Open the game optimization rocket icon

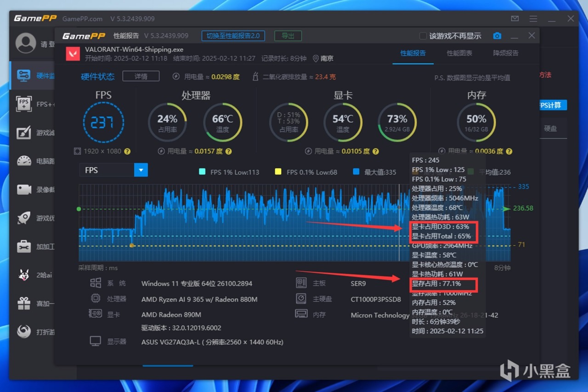[24, 218]
